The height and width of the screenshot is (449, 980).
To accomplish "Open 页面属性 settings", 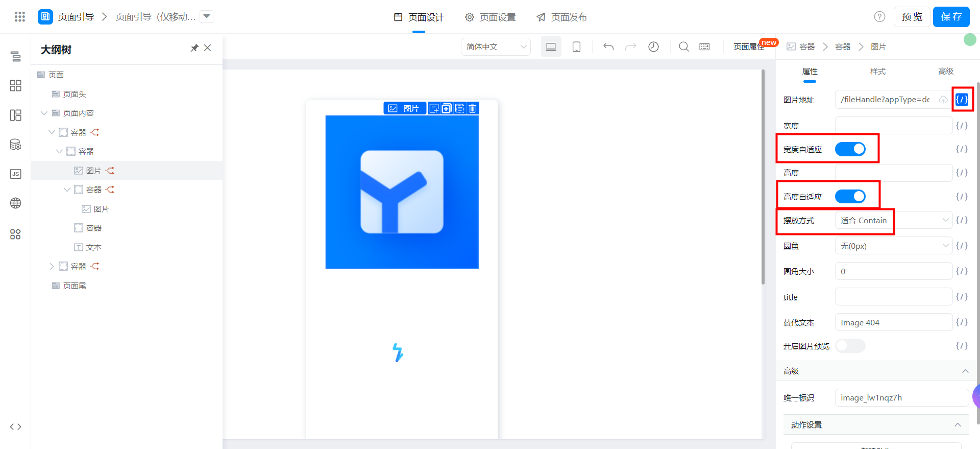I will pyautogui.click(x=749, y=46).
